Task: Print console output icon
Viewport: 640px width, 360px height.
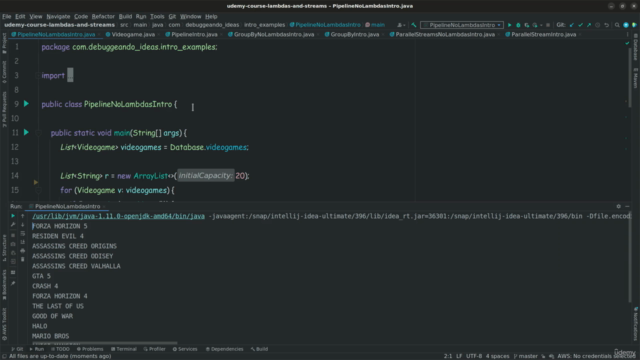Action: [22, 251]
